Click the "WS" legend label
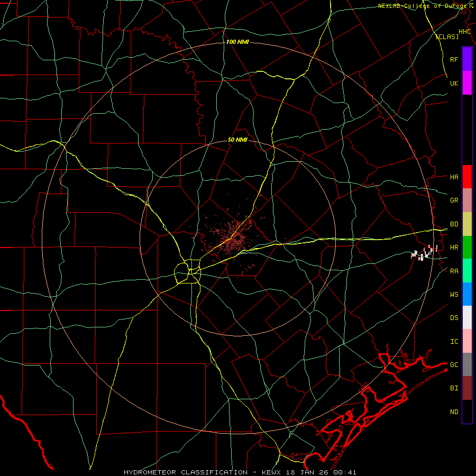Image resolution: width=476 pixels, height=476 pixels. (454, 294)
